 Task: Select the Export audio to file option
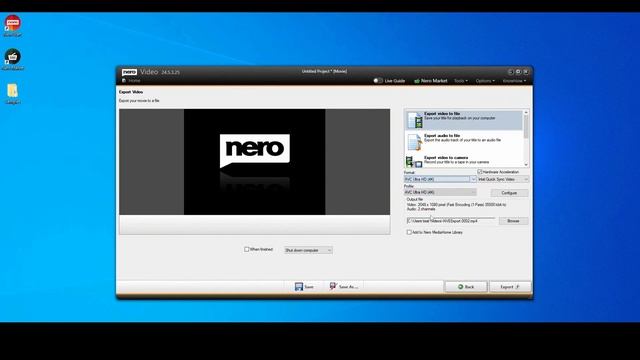pos(464,142)
